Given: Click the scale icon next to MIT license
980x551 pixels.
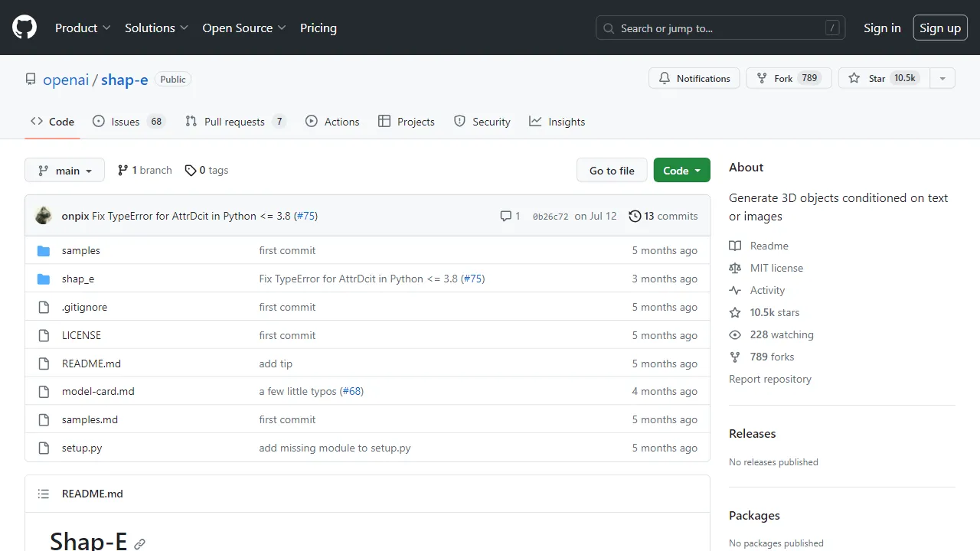Looking at the screenshot, I should click(x=735, y=268).
